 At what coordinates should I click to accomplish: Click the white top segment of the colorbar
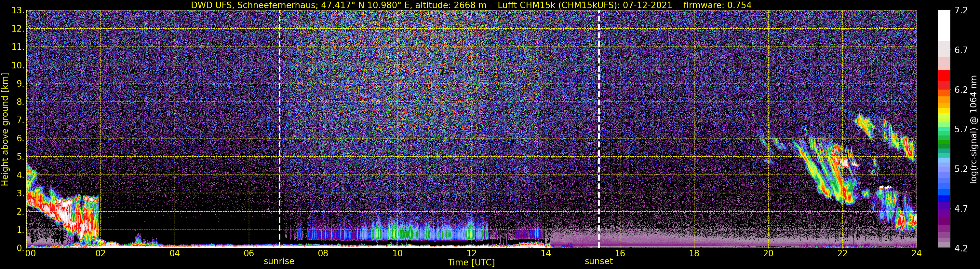[x=944, y=25]
